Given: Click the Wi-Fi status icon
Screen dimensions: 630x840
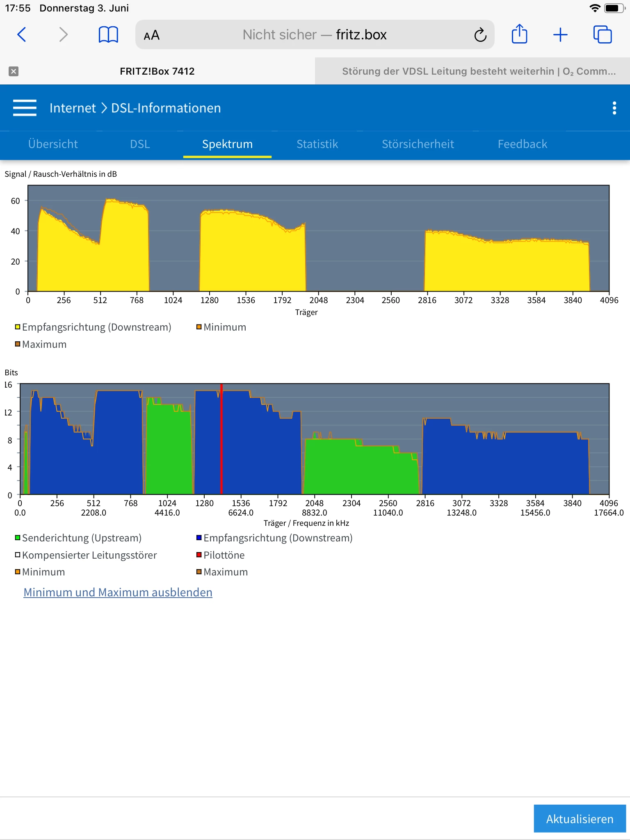Looking at the screenshot, I should tap(594, 8).
